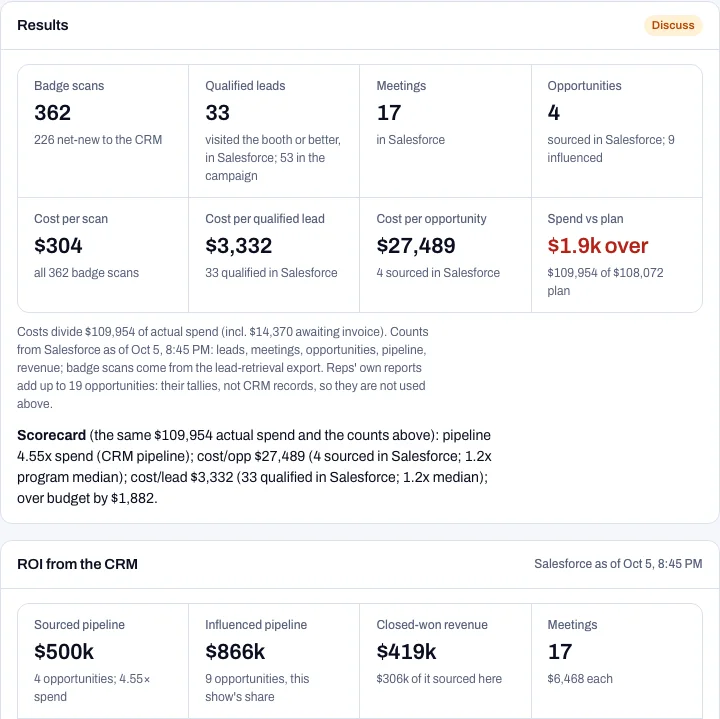The width and height of the screenshot is (720, 719).
Task: Click the 'Closed-won revenue' card label
Action: pyautogui.click(x=432, y=625)
